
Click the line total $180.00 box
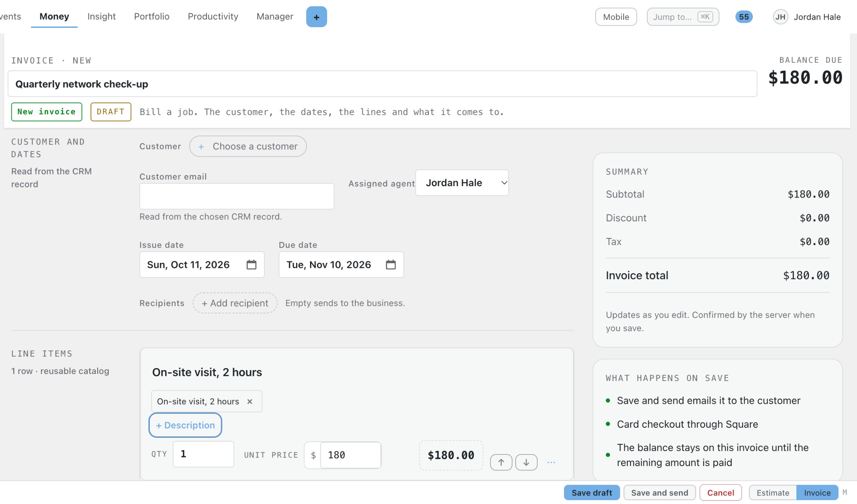coord(451,455)
